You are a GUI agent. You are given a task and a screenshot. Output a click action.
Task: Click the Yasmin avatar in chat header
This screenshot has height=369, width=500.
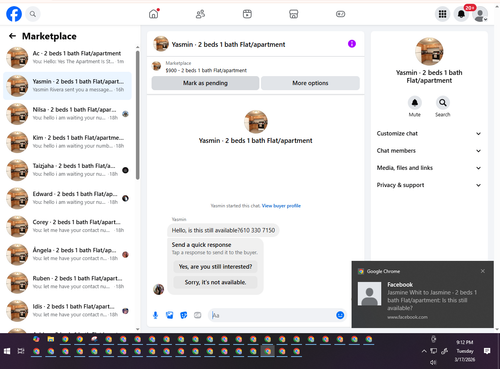click(161, 44)
